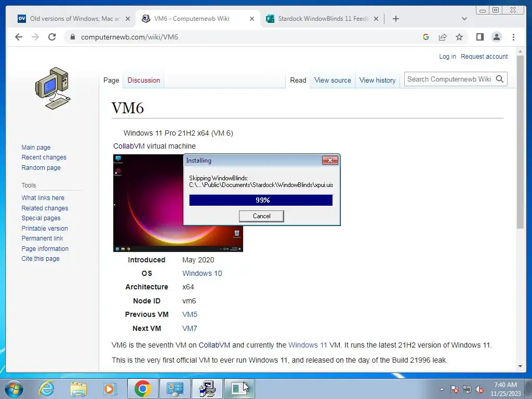The width and height of the screenshot is (532, 399).
Task: Click the address bar URL
Action: click(129, 37)
